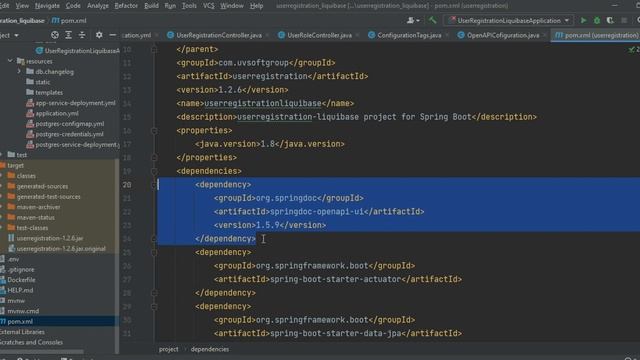Viewport: 640px width, 360px height.
Task: Switch to UserRoleController.java tab
Action: tap(319, 36)
